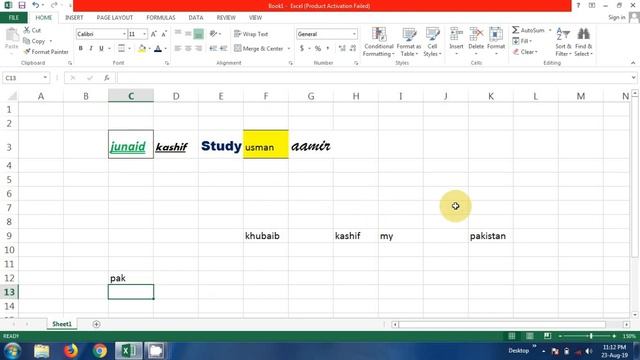
Task: Click the Copy icon
Action: coord(27,41)
